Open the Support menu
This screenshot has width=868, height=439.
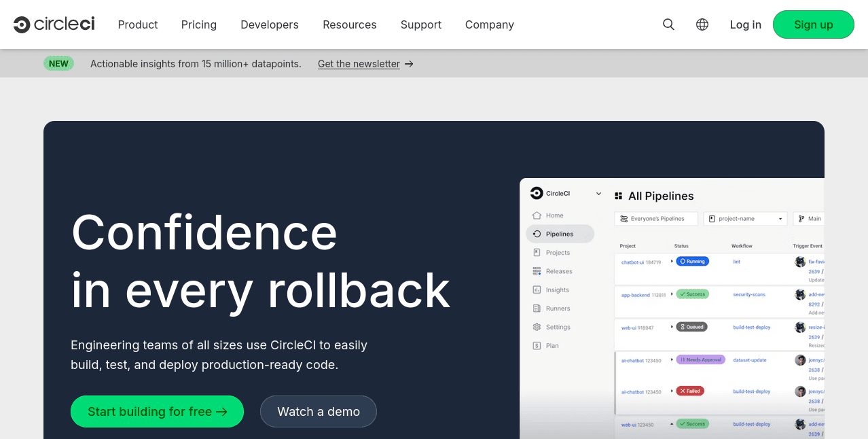[421, 24]
